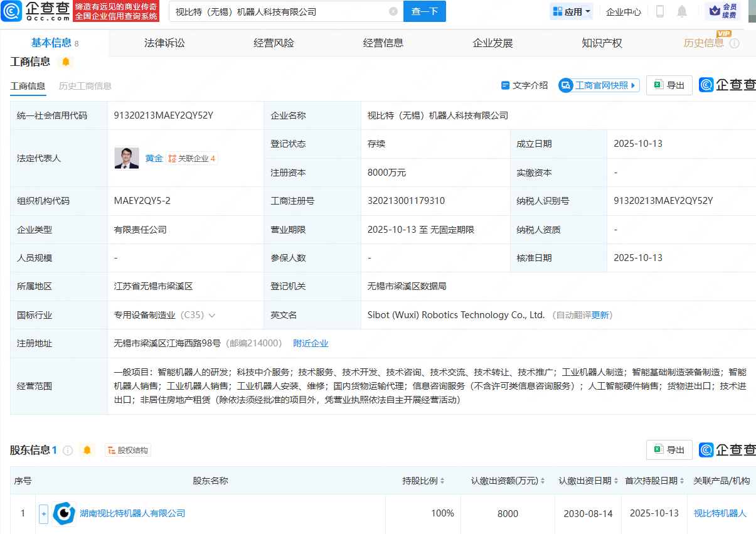This screenshot has width=756, height=534.
Task: Open the 应用 dropdown menu
Action: tap(571, 11)
